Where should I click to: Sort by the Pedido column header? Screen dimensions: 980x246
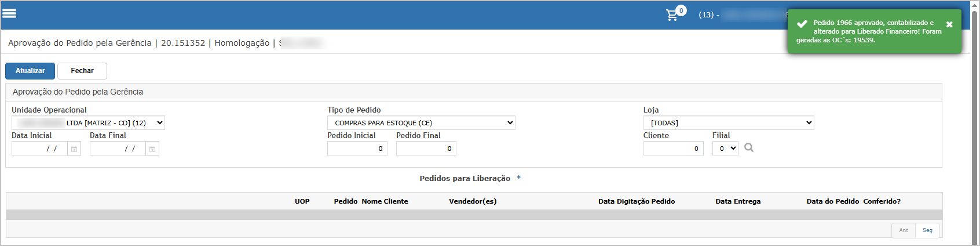[x=346, y=201]
